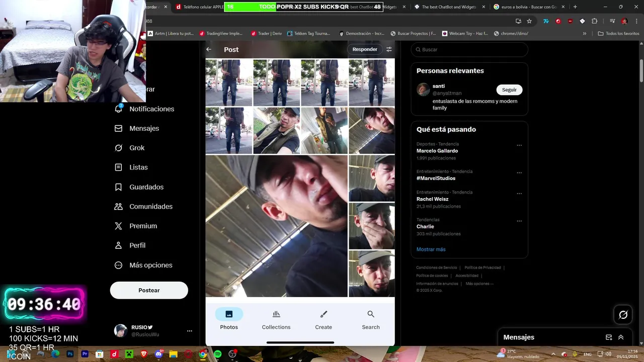644x362 pixels.
Task: Select the Search tab in image
Action: pos(371,319)
